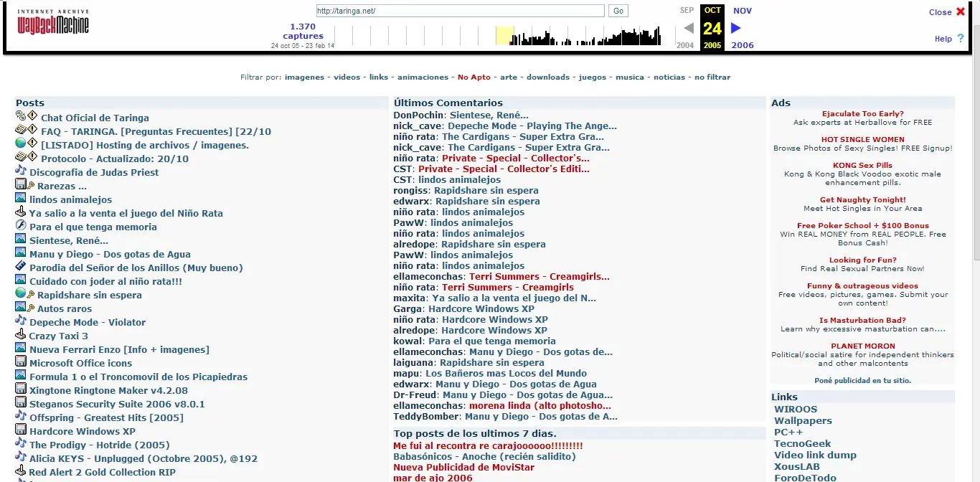Open Wayback Machine Help link
Viewport: 980px width, 482px height.
[x=943, y=39]
